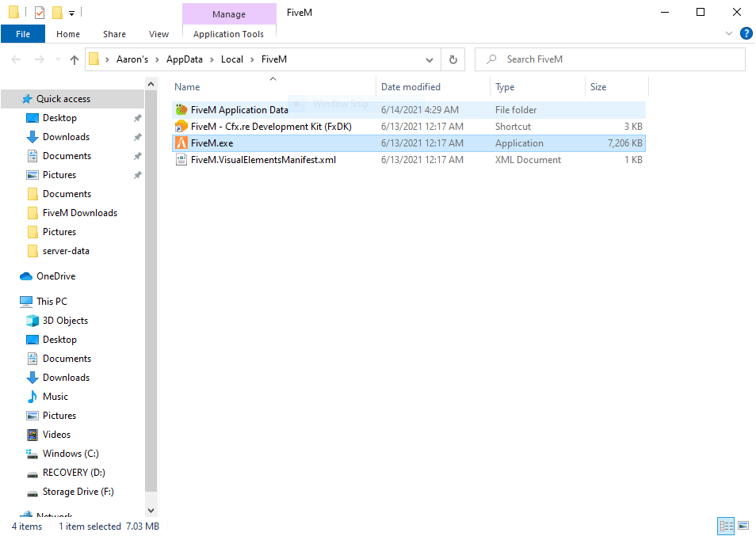Click the FiveM.VisualElementsManifest.xml file icon
The width and height of the screenshot is (756, 536).
point(181,160)
